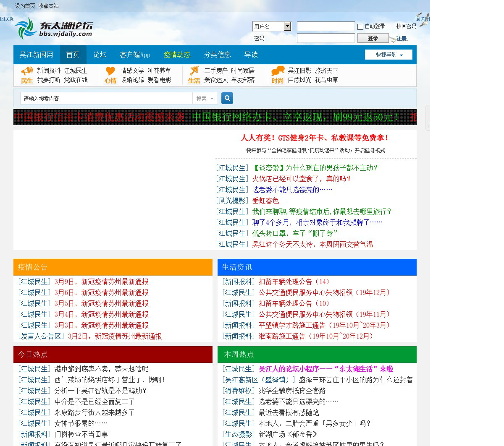Viewport: 504px width, 446px height.
Task: Enable the 自动登录 checkbox
Action: point(360,27)
